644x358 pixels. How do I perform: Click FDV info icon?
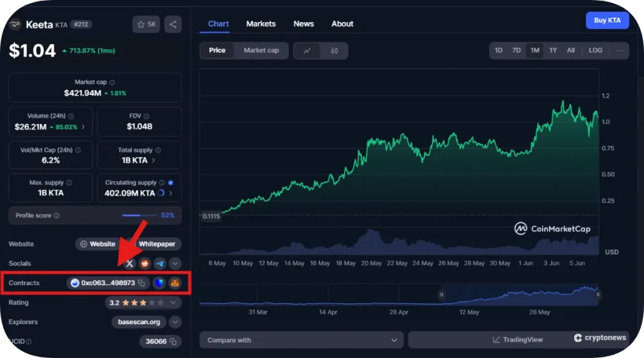147,116
